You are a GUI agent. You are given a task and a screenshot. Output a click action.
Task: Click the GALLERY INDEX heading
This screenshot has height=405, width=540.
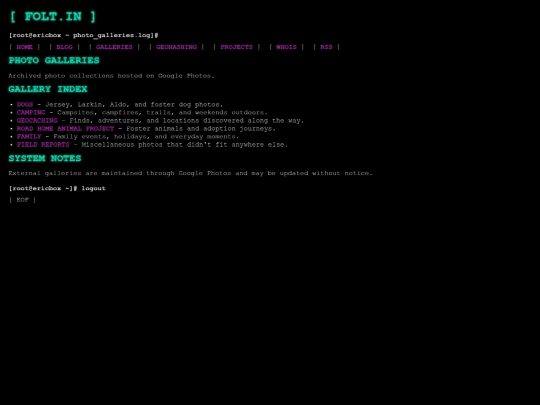pos(48,89)
